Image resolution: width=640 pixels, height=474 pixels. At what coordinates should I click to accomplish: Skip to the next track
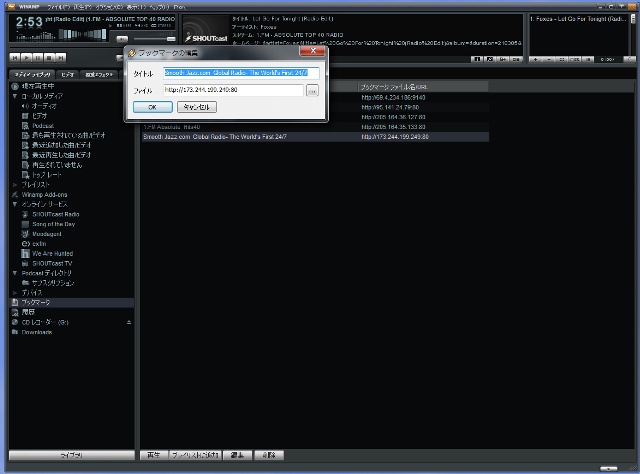click(x=61, y=58)
